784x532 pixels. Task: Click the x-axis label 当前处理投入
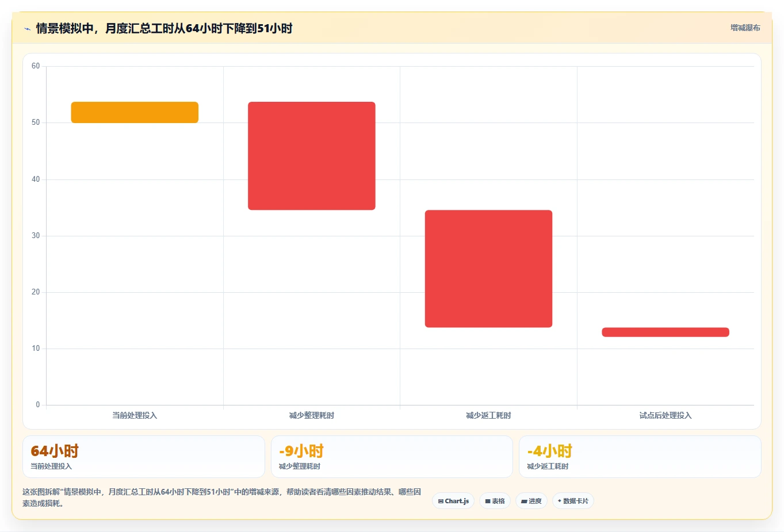click(135, 415)
